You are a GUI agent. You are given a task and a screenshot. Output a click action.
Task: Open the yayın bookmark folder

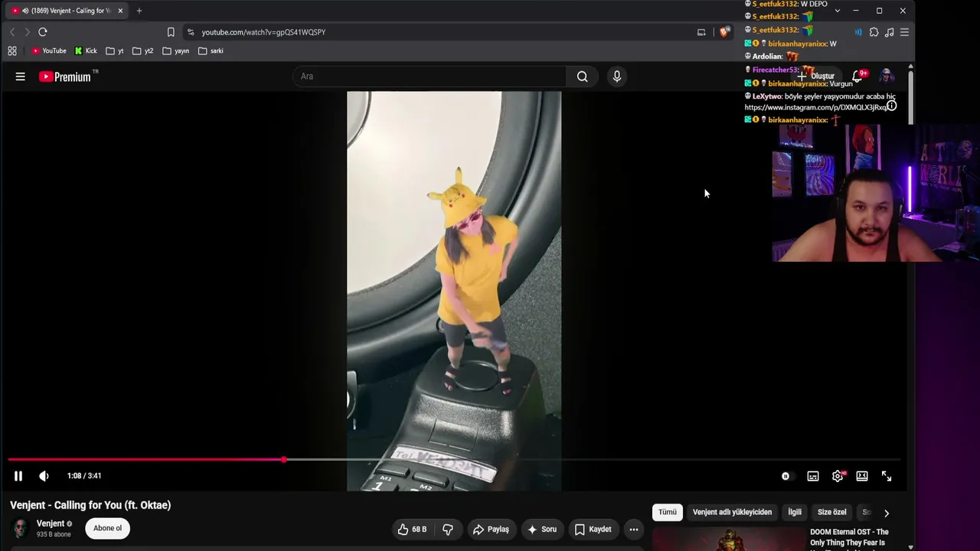[x=176, y=51]
